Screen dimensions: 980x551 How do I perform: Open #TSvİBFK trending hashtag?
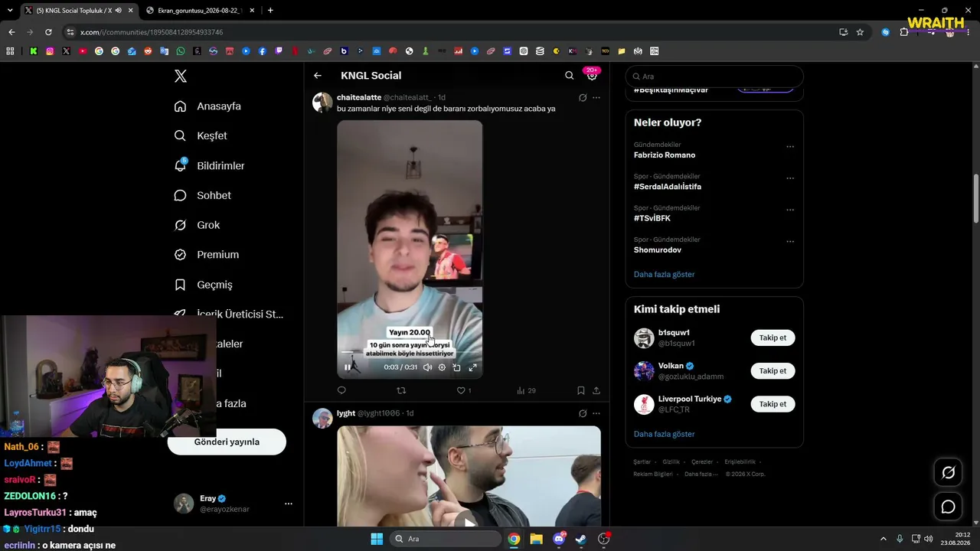coord(652,218)
